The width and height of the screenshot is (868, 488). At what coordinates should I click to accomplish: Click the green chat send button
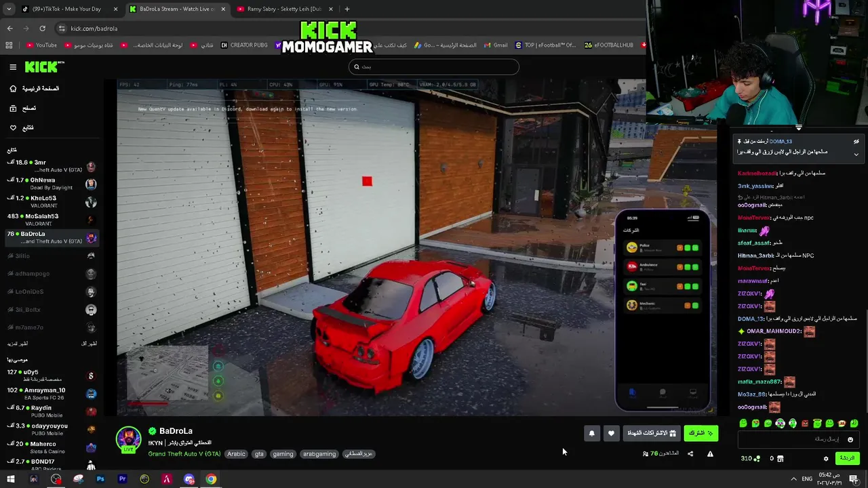pos(848,459)
